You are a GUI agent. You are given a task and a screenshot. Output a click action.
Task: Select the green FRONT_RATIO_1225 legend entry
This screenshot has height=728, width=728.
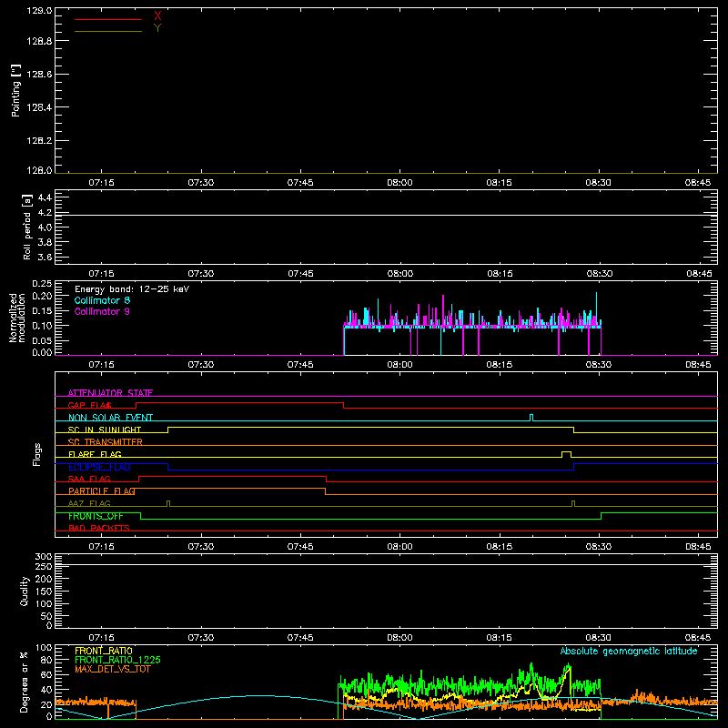point(118,660)
